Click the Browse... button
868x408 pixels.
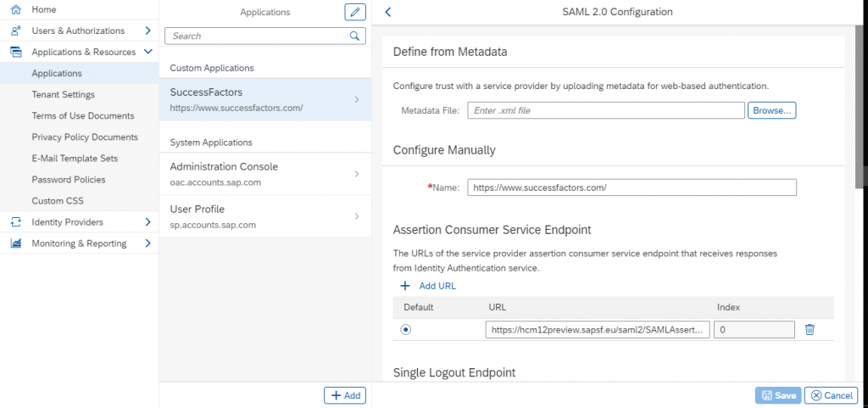point(771,110)
